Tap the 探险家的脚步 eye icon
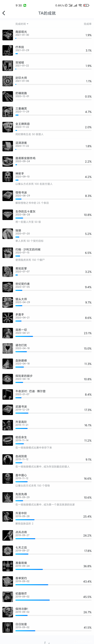94x644 pixels. (x=8, y=379)
